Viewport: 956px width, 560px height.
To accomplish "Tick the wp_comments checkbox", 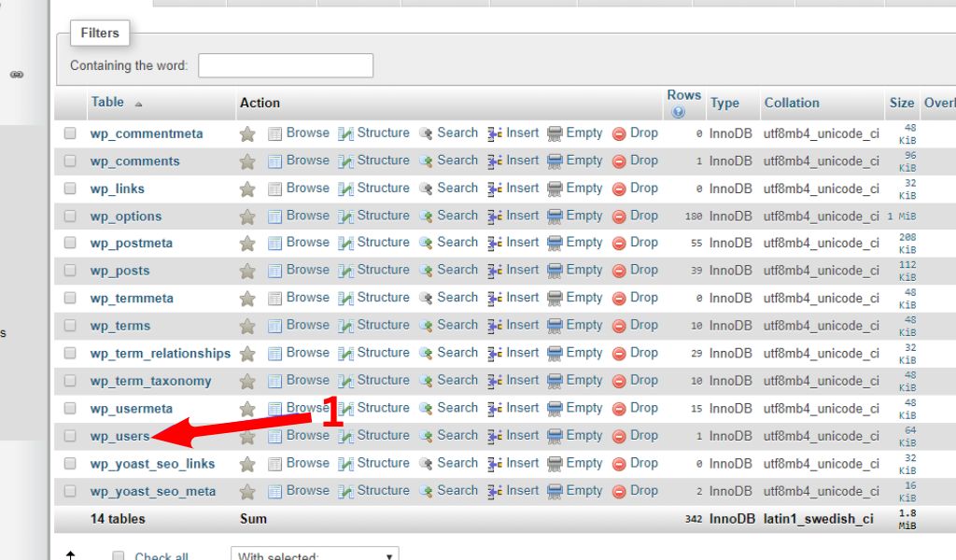I will (x=70, y=161).
